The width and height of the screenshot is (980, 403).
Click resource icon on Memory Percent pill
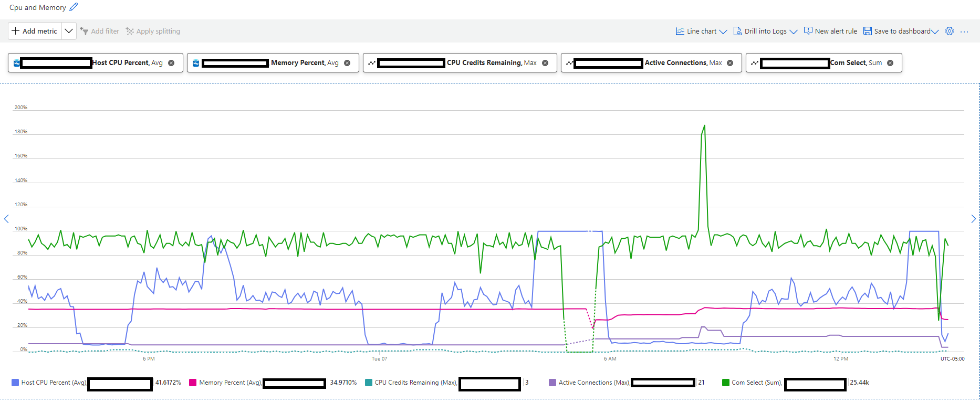click(x=196, y=63)
